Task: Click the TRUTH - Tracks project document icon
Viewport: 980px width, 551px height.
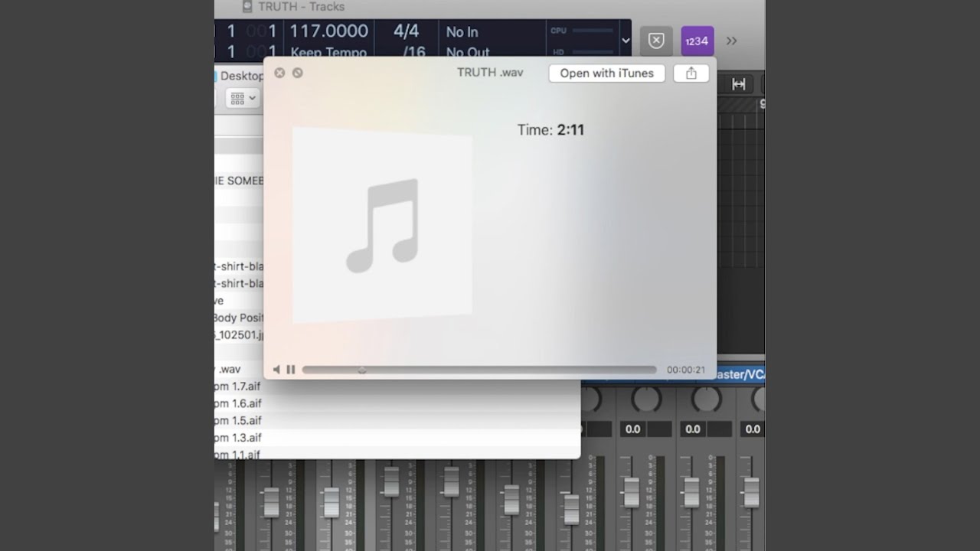Action: click(247, 7)
